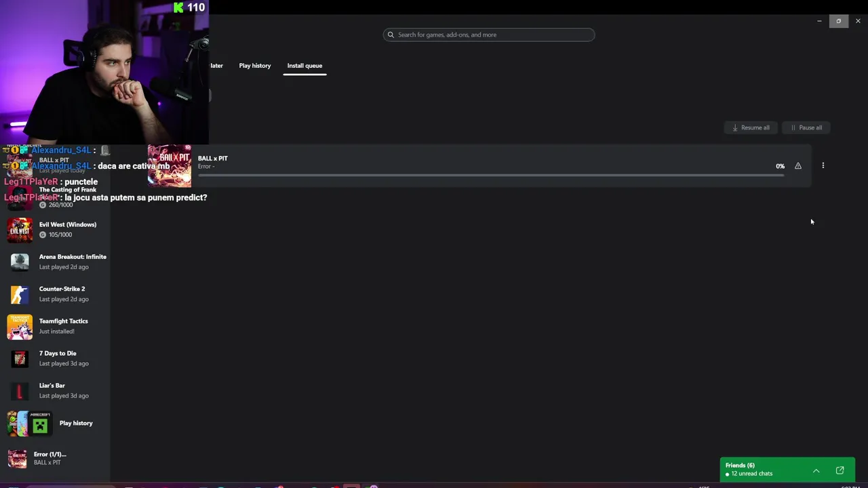Open the 7 Days to Die sidebar icon

tap(20, 359)
